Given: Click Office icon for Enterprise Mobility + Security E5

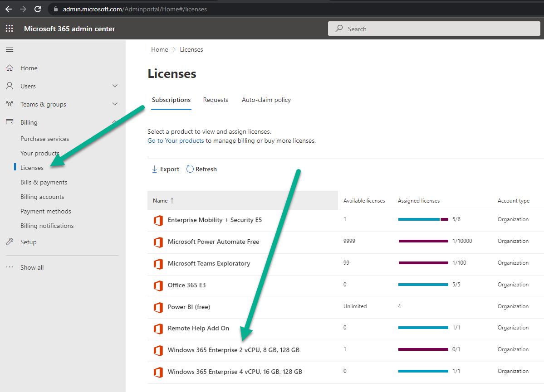Looking at the screenshot, I should pos(158,220).
